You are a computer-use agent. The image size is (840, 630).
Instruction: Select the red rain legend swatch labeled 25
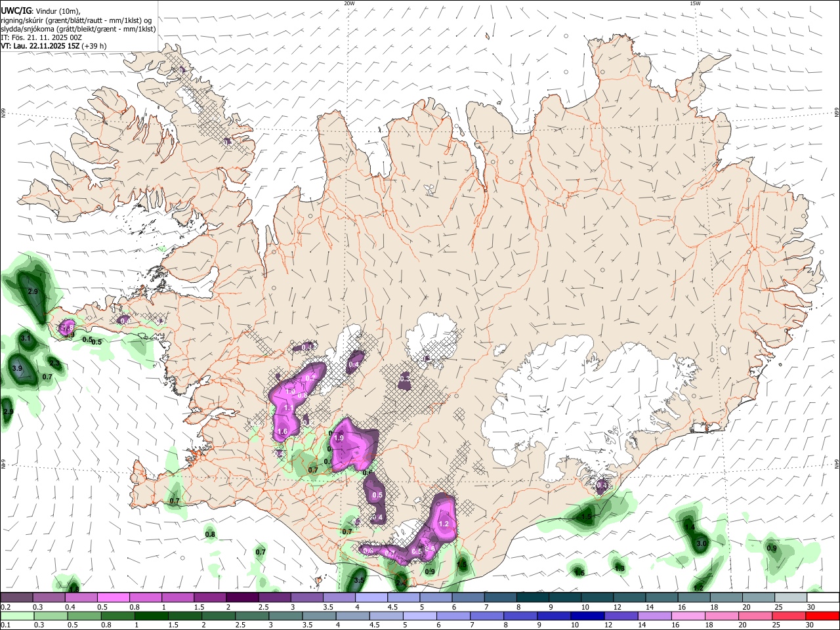click(x=789, y=616)
